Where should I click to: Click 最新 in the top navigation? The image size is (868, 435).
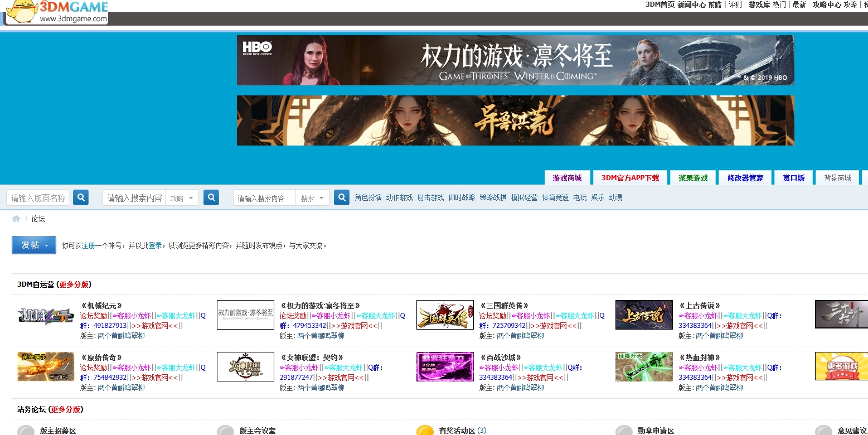coord(799,4)
